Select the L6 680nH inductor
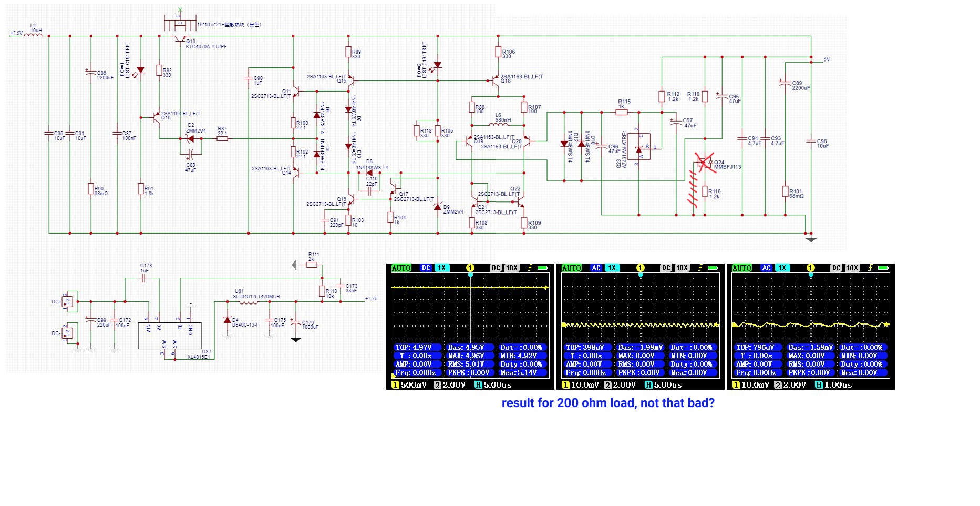The width and height of the screenshot is (980, 506). 498,124
